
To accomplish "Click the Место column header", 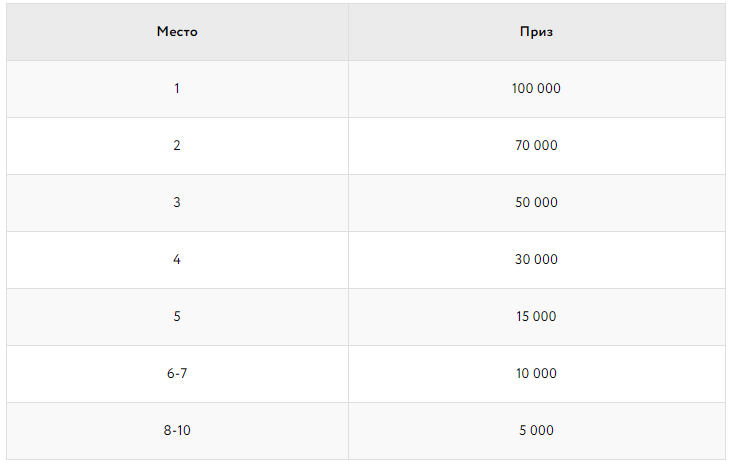I will 177,32.
